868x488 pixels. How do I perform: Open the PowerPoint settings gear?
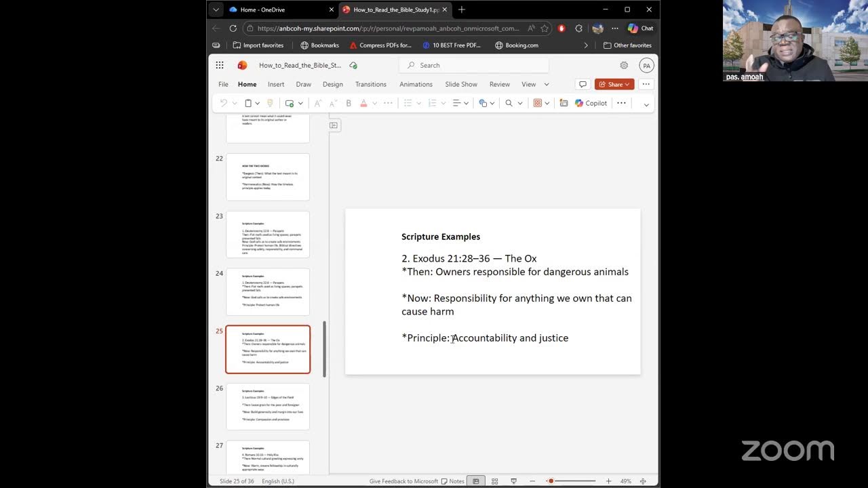coord(624,65)
